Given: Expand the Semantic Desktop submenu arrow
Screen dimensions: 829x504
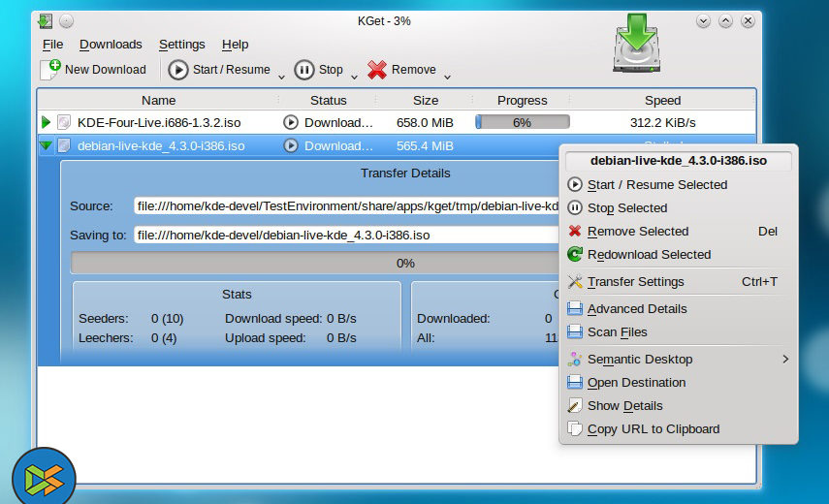Looking at the screenshot, I should click(785, 360).
